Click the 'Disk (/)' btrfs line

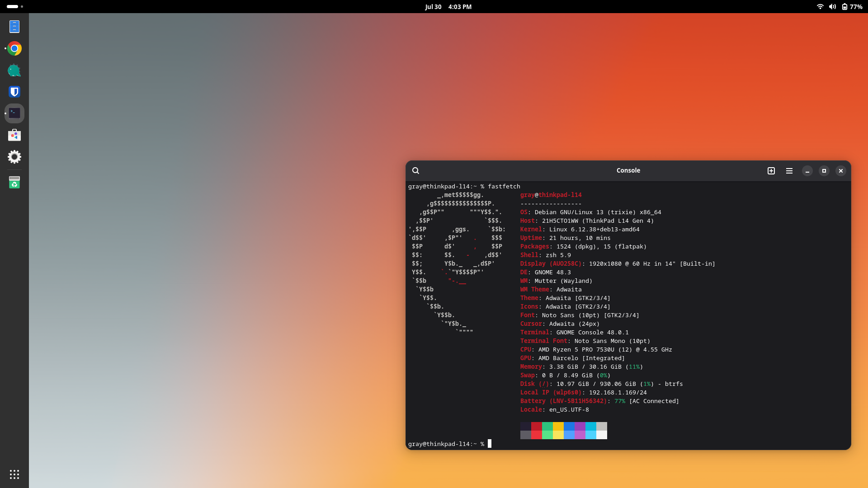[601, 384]
